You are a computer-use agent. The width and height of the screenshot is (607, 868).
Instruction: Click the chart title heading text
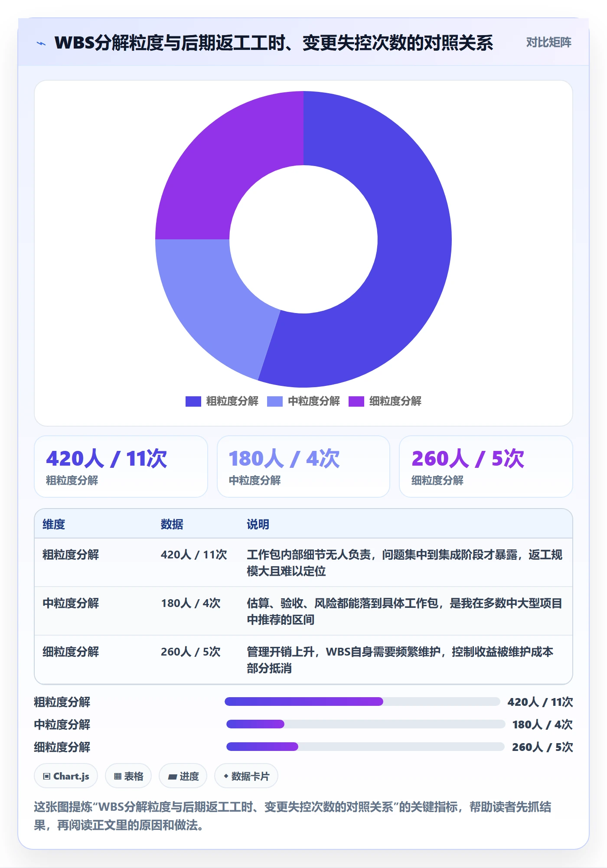click(274, 43)
